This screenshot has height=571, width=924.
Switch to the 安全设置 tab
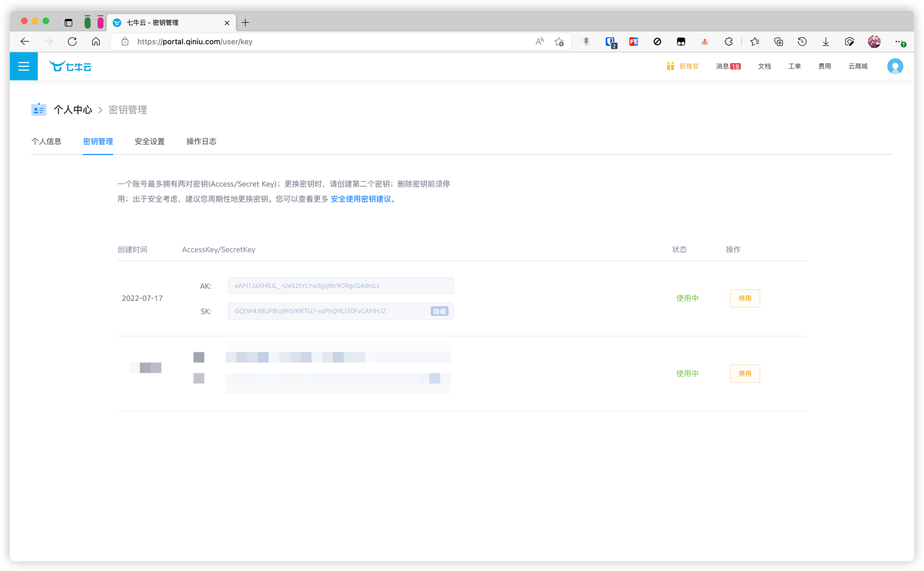(150, 142)
